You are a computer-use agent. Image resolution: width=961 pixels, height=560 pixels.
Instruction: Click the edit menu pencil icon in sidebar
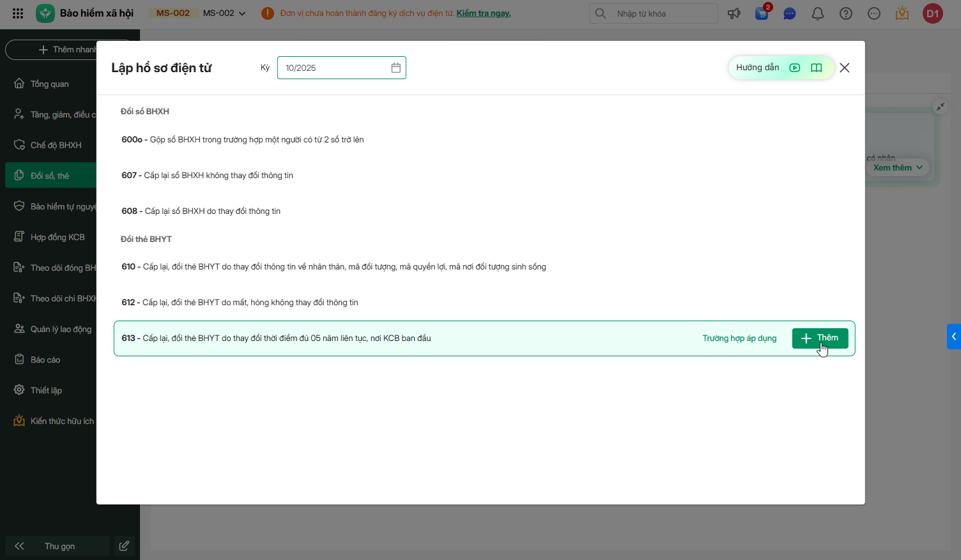(x=125, y=546)
